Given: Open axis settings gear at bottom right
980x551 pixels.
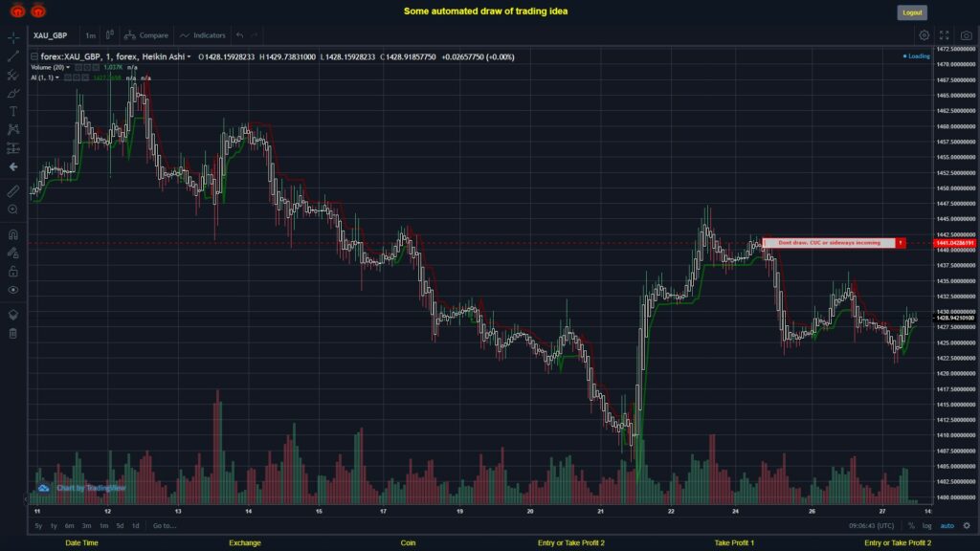Looking at the screenshot, I should click(x=967, y=526).
